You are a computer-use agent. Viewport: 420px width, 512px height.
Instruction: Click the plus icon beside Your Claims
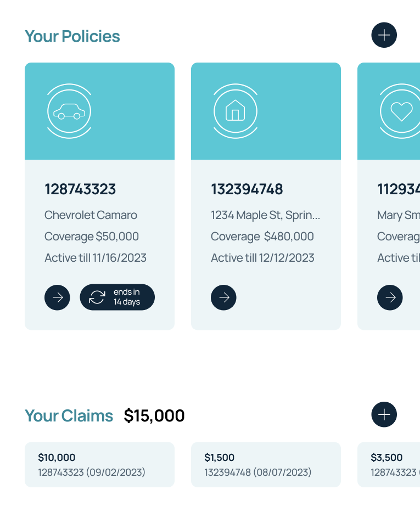tap(384, 414)
